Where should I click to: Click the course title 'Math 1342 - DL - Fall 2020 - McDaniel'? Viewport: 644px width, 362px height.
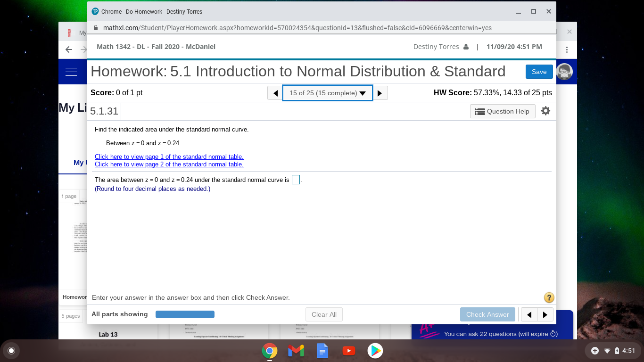156,47
